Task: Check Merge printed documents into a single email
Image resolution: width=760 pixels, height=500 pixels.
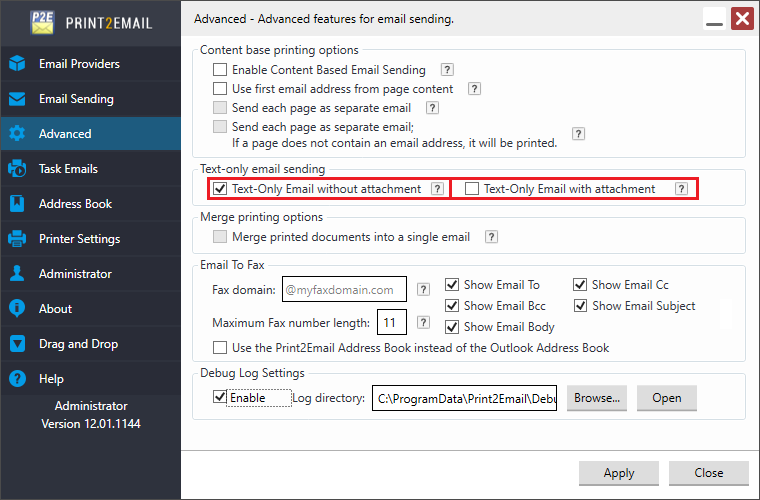Action: [x=220, y=236]
